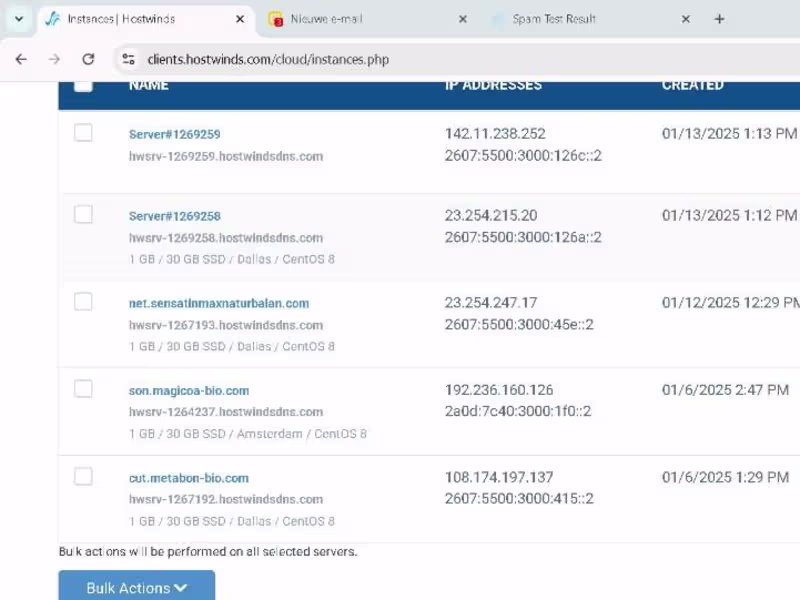Sort by the CREATED column header

[692, 85]
